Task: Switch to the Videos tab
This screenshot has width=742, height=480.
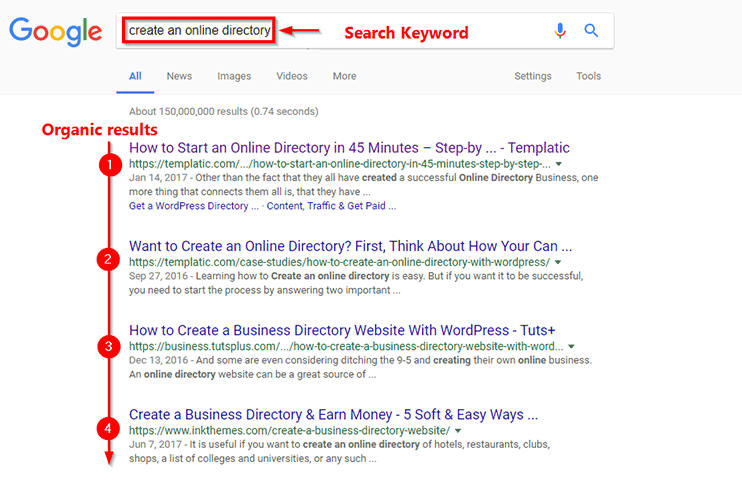Action: click(292, 76)
